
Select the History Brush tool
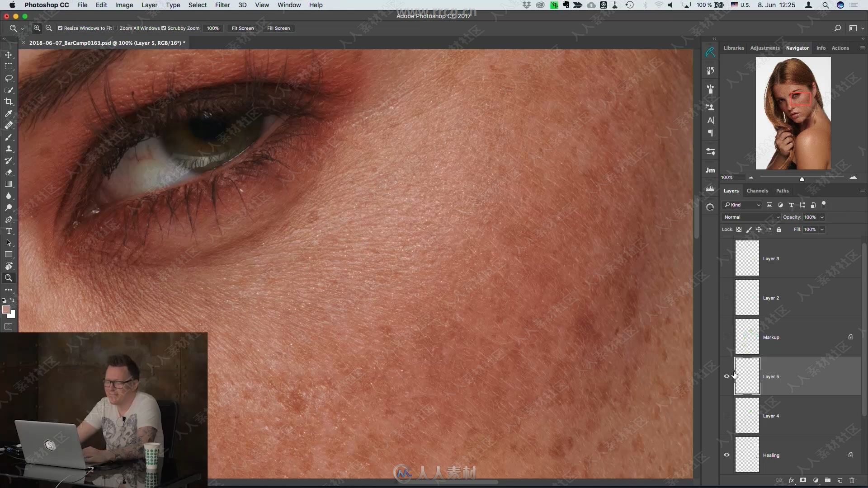click(9, 160)
